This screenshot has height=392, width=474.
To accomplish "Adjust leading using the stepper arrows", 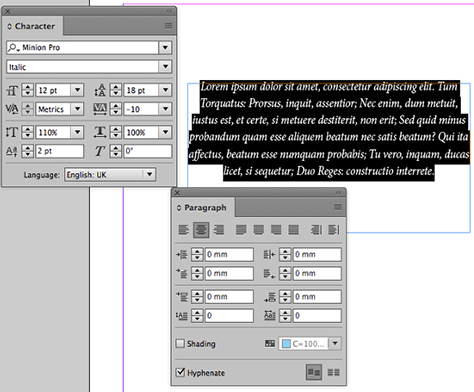I will pos(116,90).
